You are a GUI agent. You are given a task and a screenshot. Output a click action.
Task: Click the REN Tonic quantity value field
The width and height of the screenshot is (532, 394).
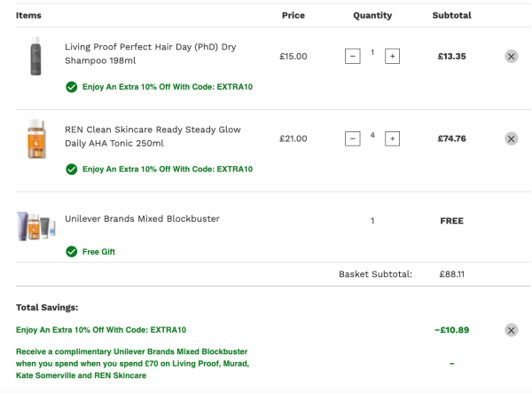(x=372, y=136)
